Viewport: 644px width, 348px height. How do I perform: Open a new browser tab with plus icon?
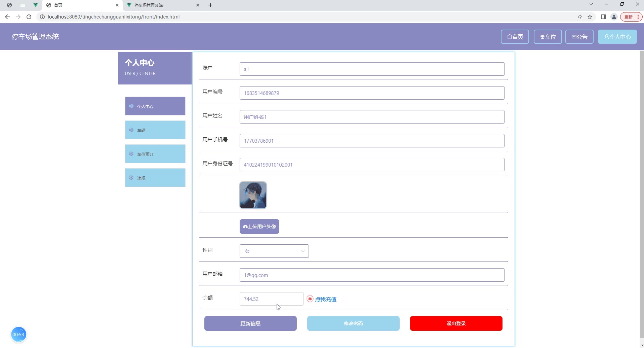pos(210,5)
